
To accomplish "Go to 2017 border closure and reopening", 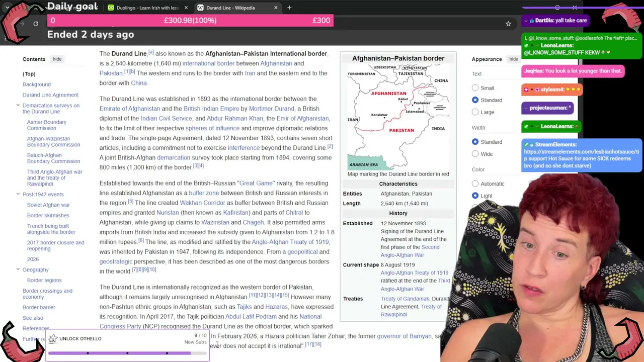I will 56,246.
